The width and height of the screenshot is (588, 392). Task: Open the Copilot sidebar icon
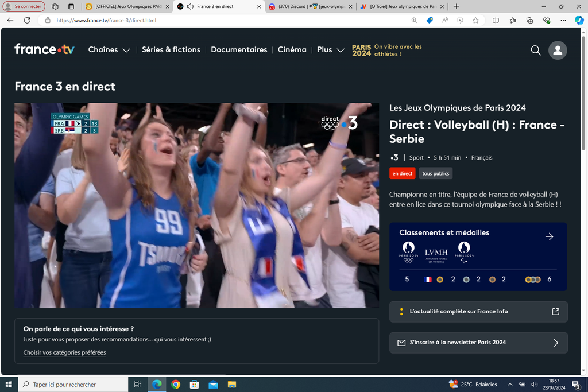(x=579, y=20)
